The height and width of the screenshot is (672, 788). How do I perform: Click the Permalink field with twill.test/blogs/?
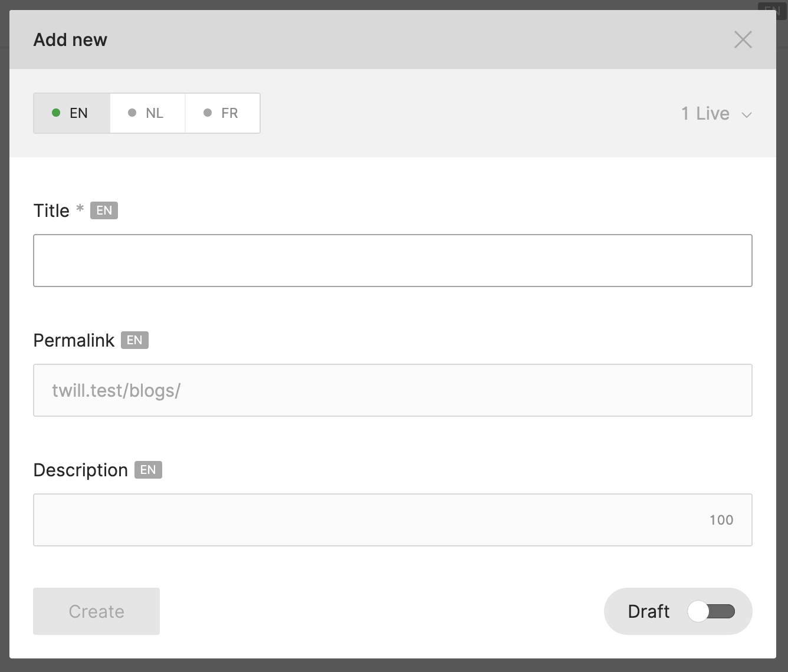point(393,390)
